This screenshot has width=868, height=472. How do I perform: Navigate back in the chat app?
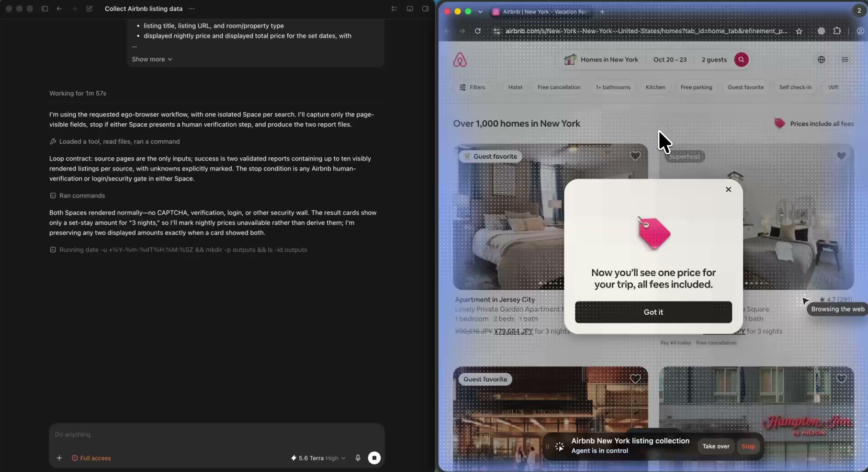(59, 9)
